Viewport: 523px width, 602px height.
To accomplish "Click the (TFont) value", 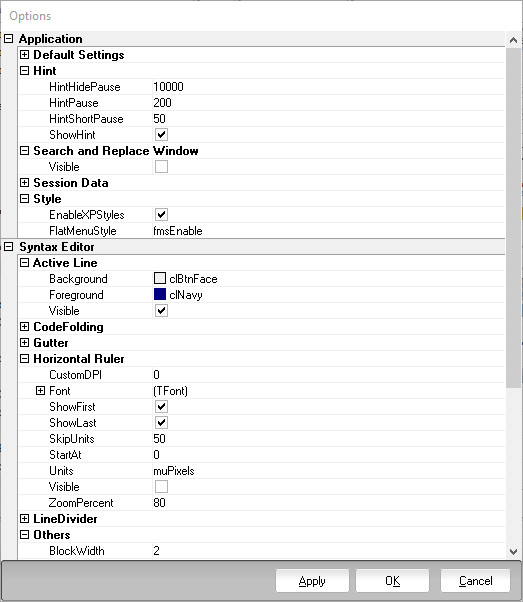I will click(x=170, y=391).
